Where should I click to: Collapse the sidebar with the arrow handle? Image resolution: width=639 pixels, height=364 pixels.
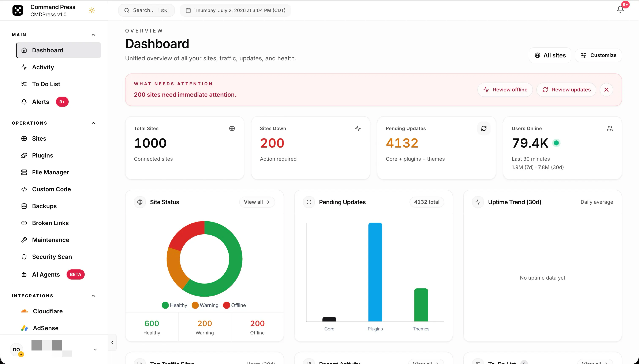point(112,342)
